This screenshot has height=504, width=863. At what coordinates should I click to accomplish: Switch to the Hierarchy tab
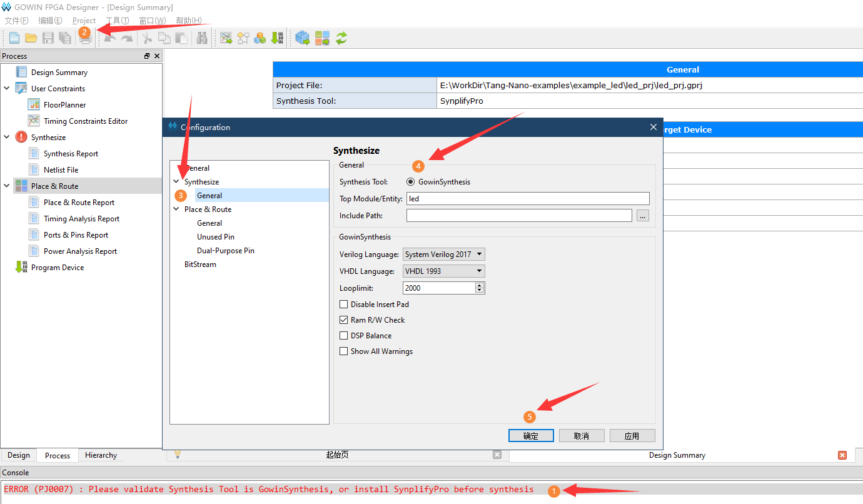click(x=101, y=455)
